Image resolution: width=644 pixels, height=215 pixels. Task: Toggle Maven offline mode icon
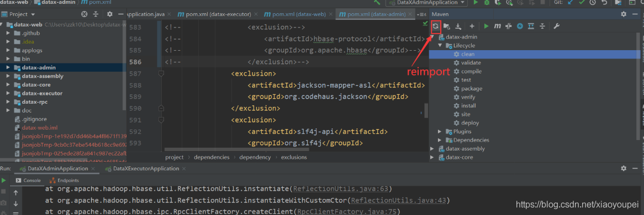tap(509, 26)
